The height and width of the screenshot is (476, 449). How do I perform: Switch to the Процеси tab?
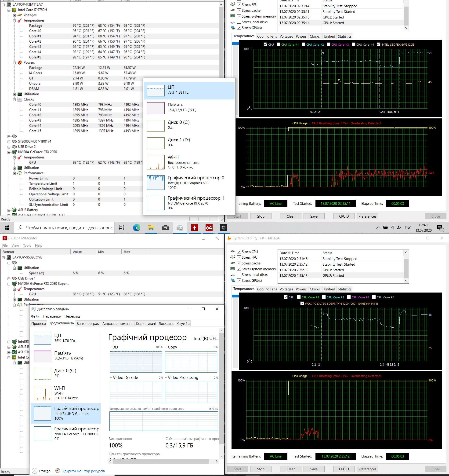(x=39, y=324)
